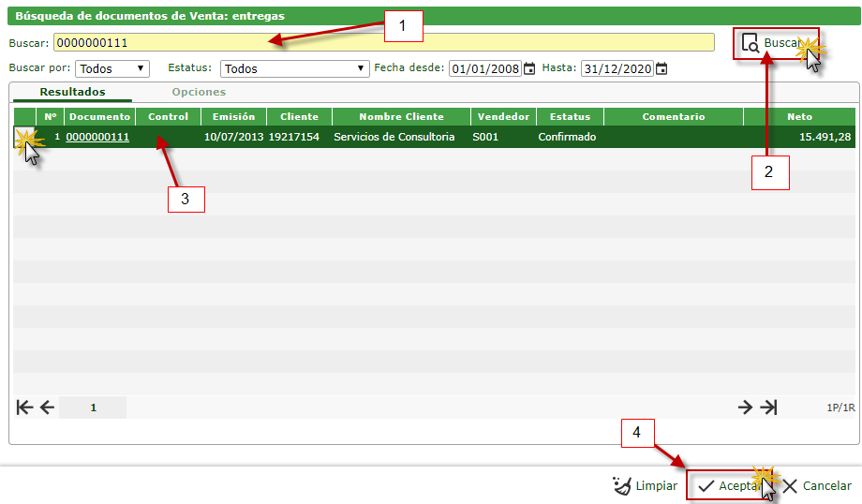Click the Aceptar button

[729, 486]
